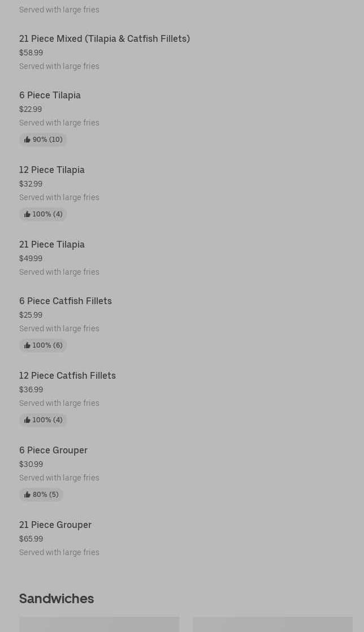Screen dimensions: 364x632
Task: Choose the 21 Piece Grouper item
Action: point(55,525)
